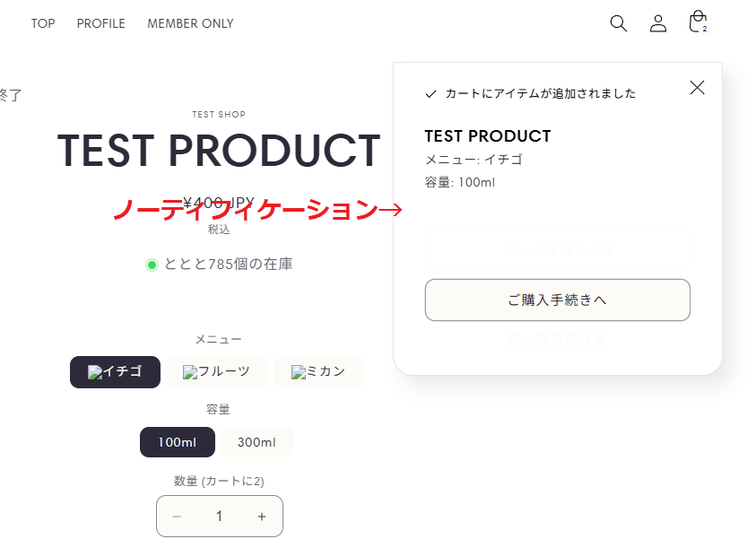Image resolution: width=756 pixels, height=539 pixels.
Task: Click the cart item count badge
Action: (x=704, y=29)
